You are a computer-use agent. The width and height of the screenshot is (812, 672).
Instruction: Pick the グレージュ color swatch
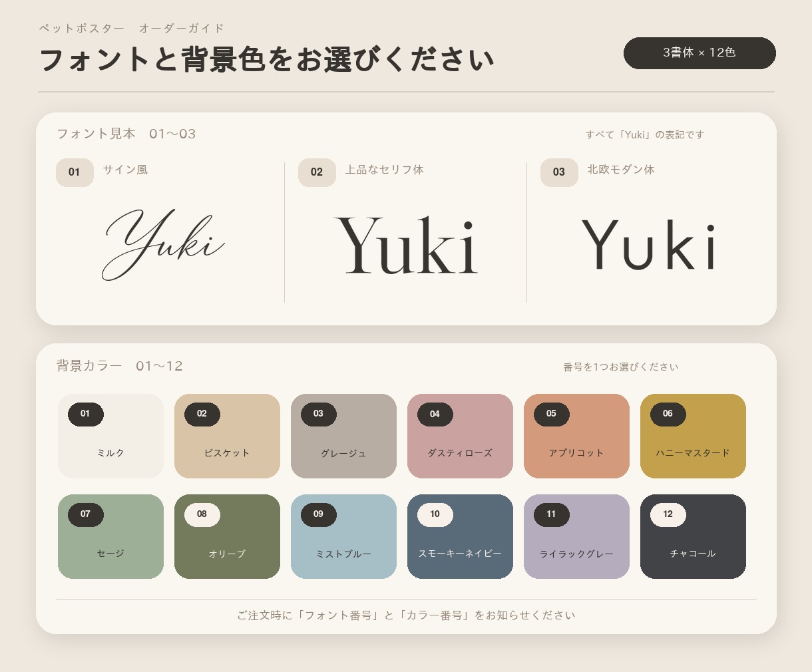click(x=343, y=436)
